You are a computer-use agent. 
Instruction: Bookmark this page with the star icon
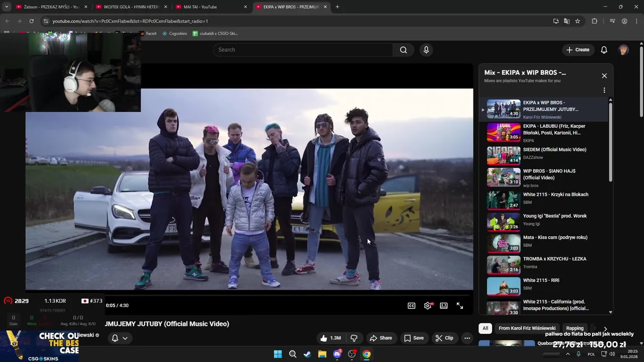pos(578,21)
